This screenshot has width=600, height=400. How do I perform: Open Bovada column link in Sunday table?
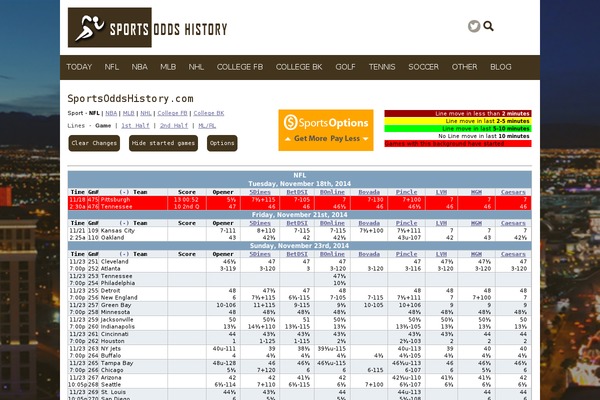369,254
